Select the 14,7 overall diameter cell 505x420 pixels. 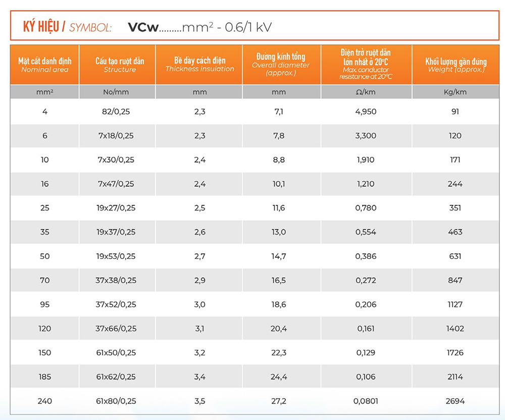[279, 256]
